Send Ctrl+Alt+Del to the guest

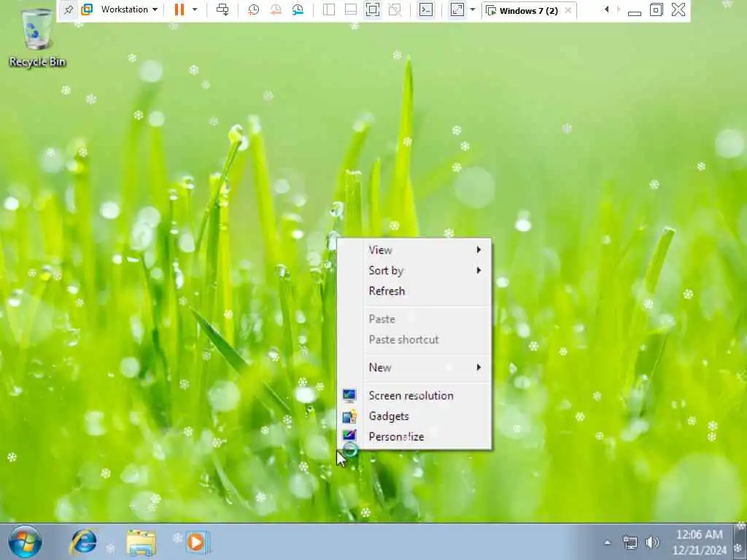point(222,9)
